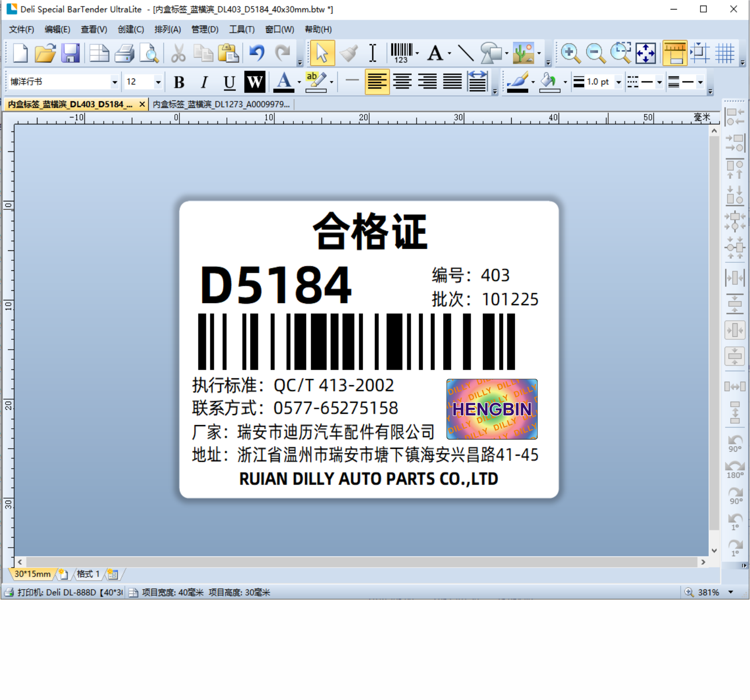The image size is (750, 700).
Task: Print the label with printer icon
Action: point(124,53)
